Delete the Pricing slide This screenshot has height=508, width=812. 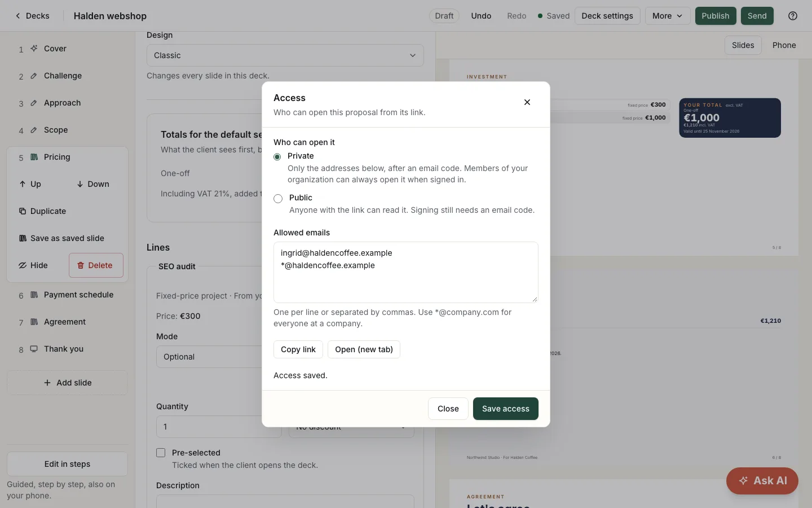tap(96, 265)
